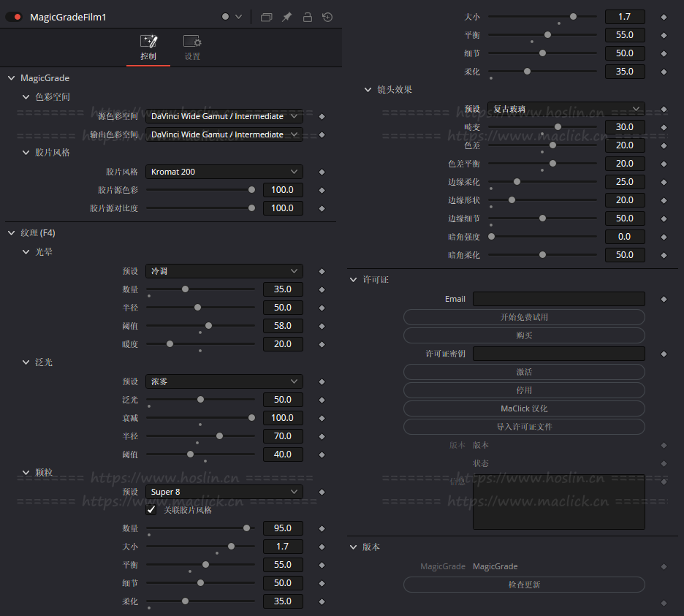Open the 复古玻璃 lens preset dropdown
684x616 pixels.
[x=566, y=109]
